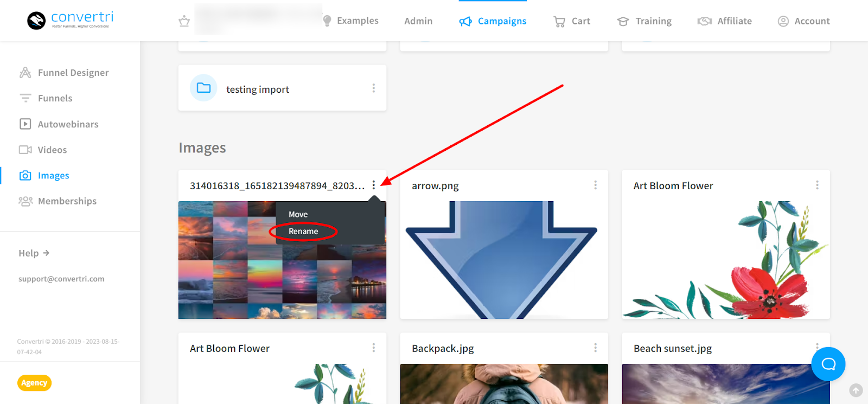Open three-dot menu for Backpack.jpg

coord(596,348)
